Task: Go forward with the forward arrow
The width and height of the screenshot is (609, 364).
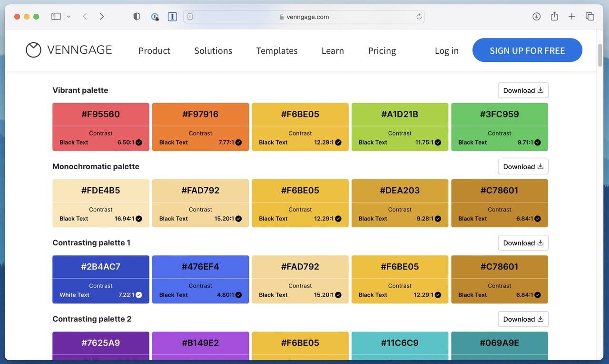Action: [x=101, y=17]
